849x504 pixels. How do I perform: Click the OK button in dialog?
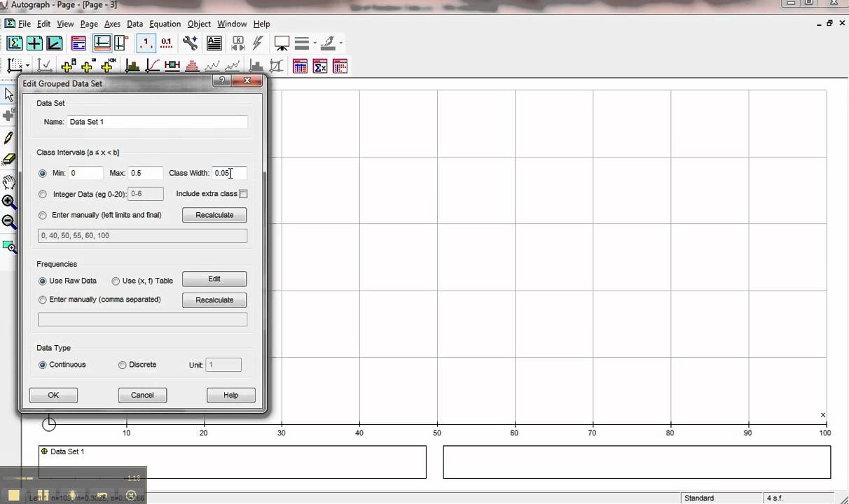[x=53, y=395]
